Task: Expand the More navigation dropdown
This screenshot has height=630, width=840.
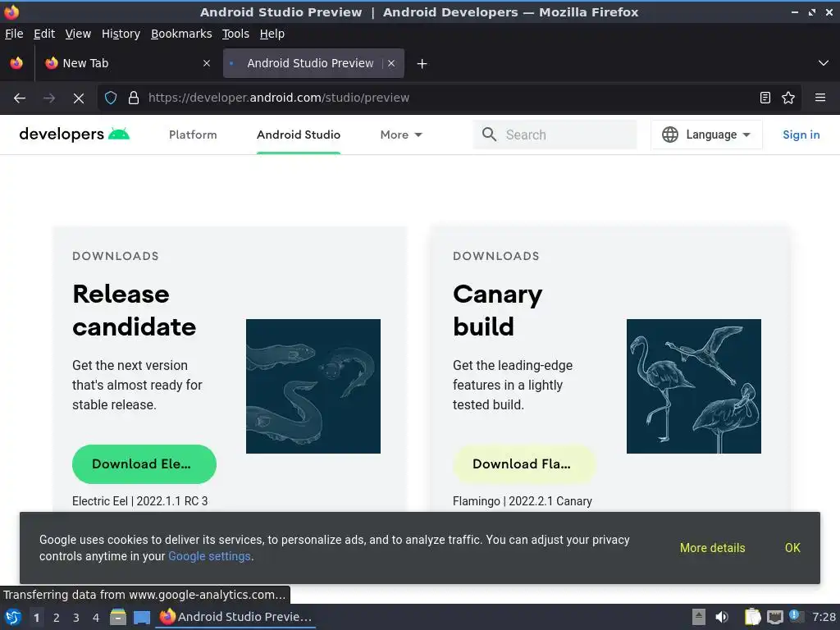Action: (x=401, y=135)
